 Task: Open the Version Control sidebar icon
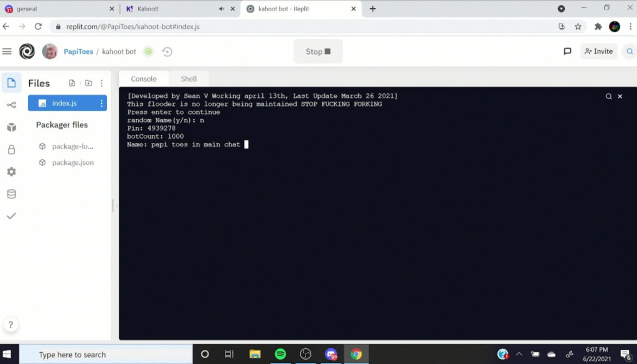click(11, 105)
